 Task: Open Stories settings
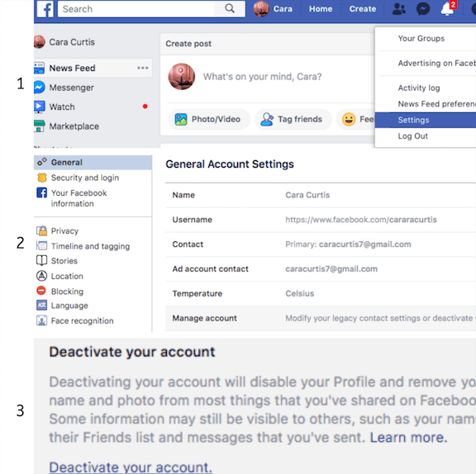(x=64, y=261)
